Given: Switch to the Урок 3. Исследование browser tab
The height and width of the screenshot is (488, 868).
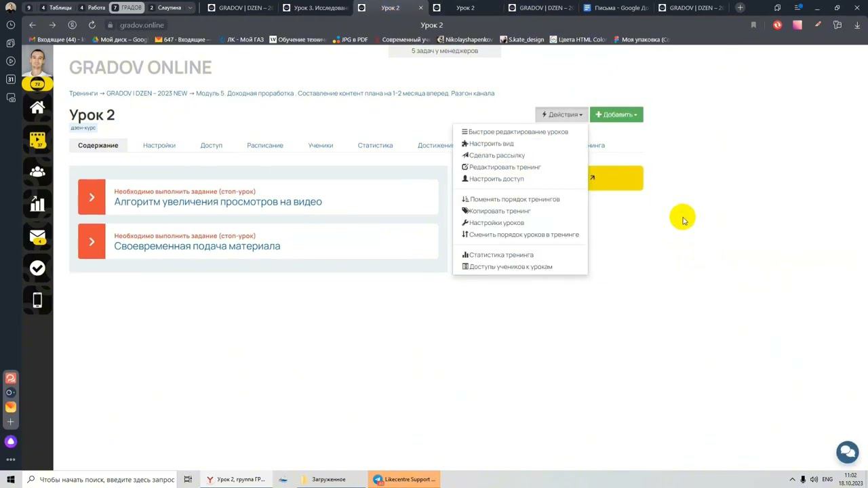Looking at the screenshot, I should click(315, 7).
